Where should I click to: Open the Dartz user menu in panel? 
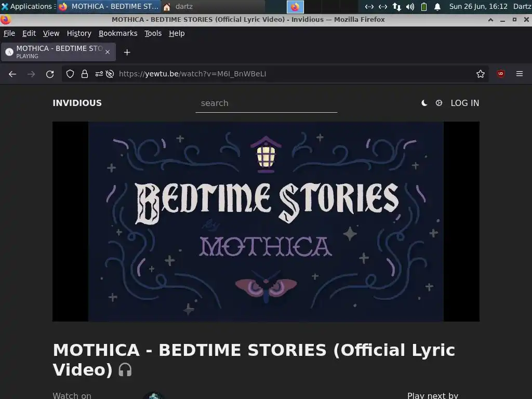[522, 6]
